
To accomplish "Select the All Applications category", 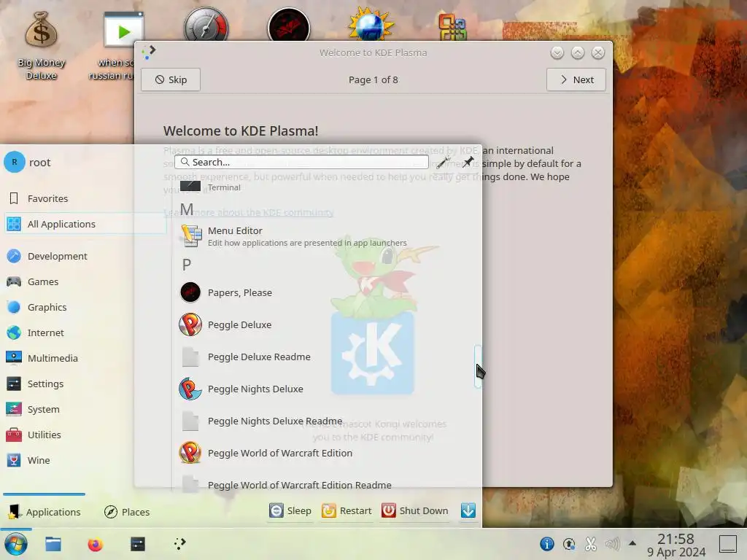I will pyautogui.click(x=85, y=224).
